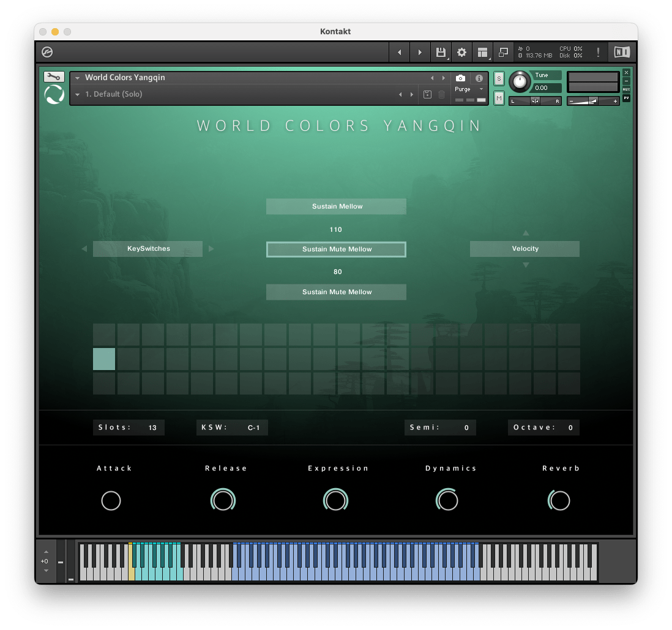Toggle AUX sends display
The image size is (672, 630).
626,89
